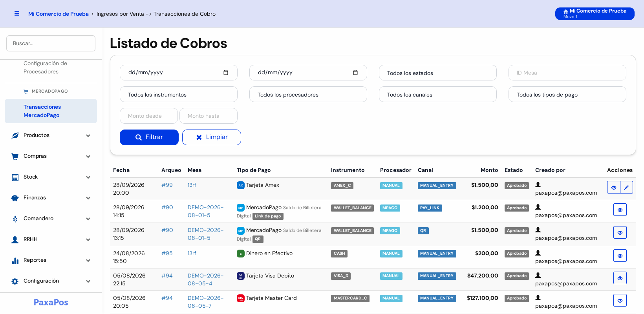Click the Comandero icon in sidebar
The image size is (644, 314).
click(15, 219)
